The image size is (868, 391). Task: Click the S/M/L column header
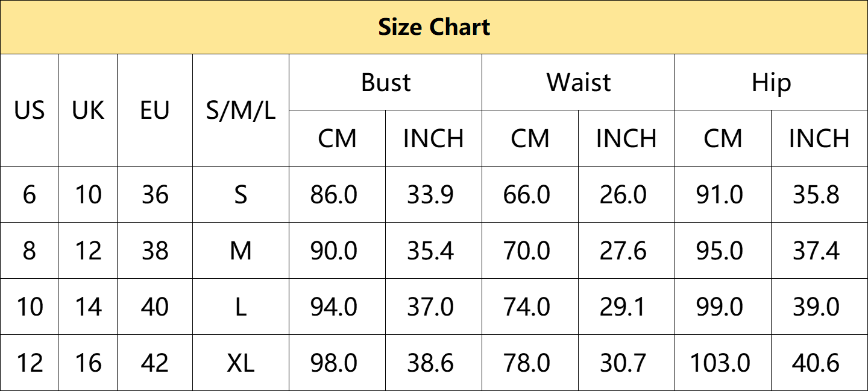(x=241, y=110)
